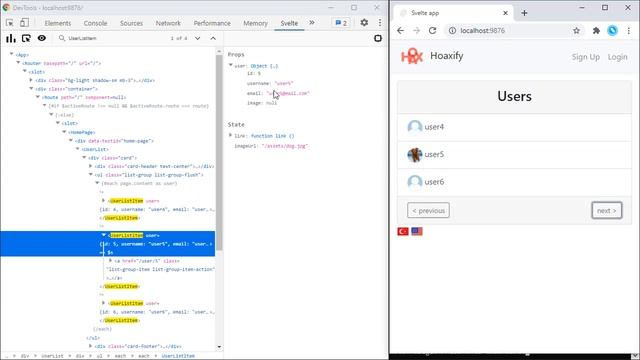640x360 pixels.
Task: Click UserListItem in the bottom breadcrumb
Action: [178, 356]
